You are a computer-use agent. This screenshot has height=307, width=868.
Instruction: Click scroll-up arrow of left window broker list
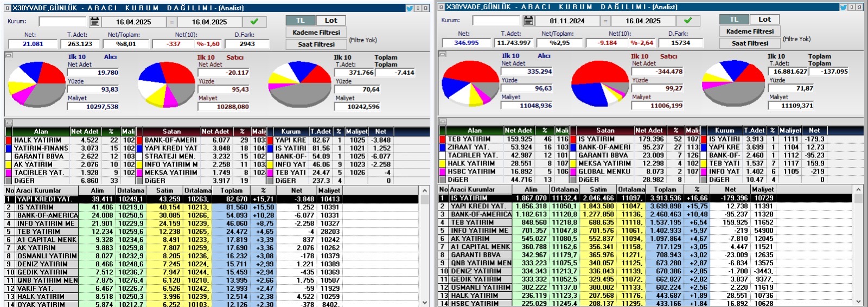[424, 191]
